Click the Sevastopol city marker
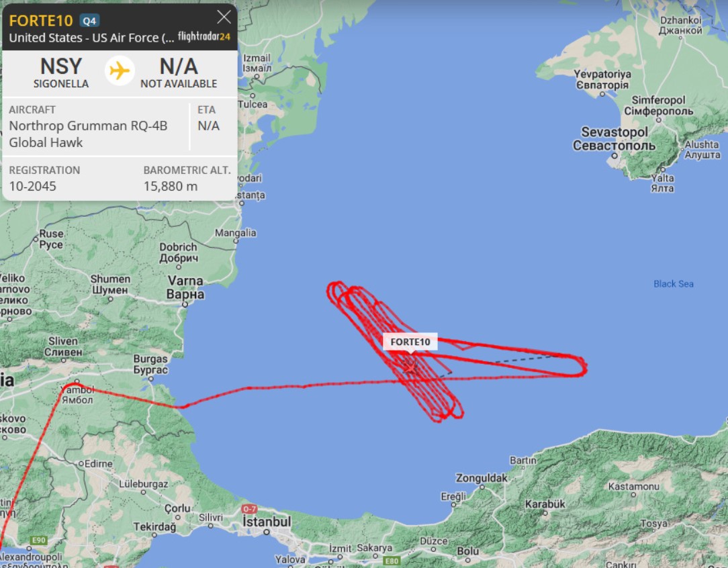 click(615, 156)
